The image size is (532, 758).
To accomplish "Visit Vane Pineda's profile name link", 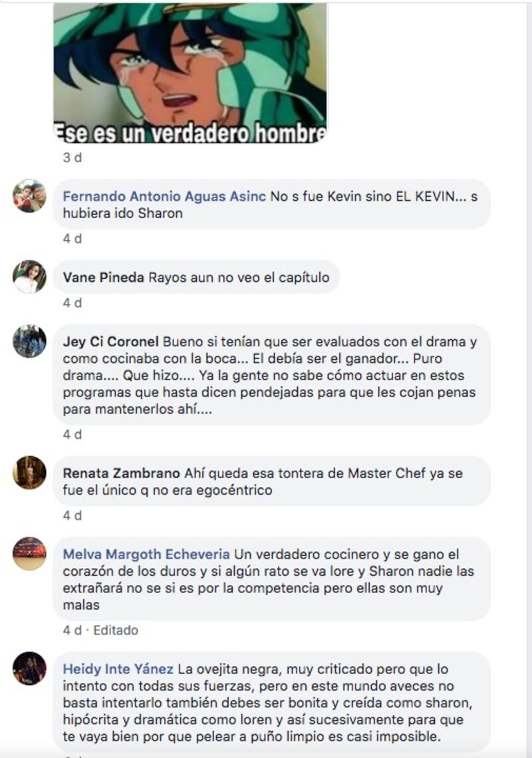I will coord(104,277).
